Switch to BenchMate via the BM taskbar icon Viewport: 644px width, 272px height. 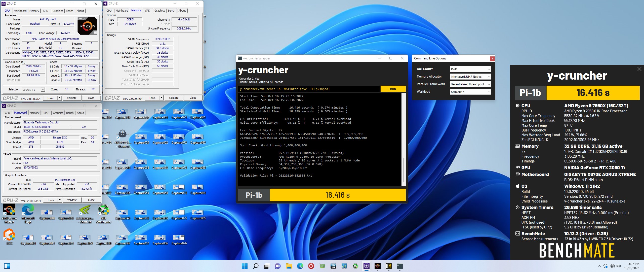click(389, 266)
